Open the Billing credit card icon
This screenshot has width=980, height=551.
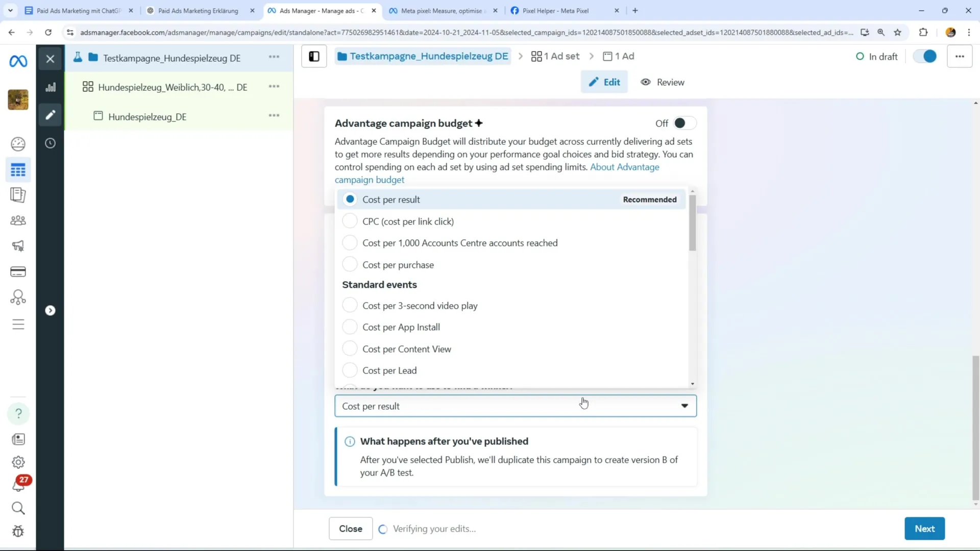(18, 272)
